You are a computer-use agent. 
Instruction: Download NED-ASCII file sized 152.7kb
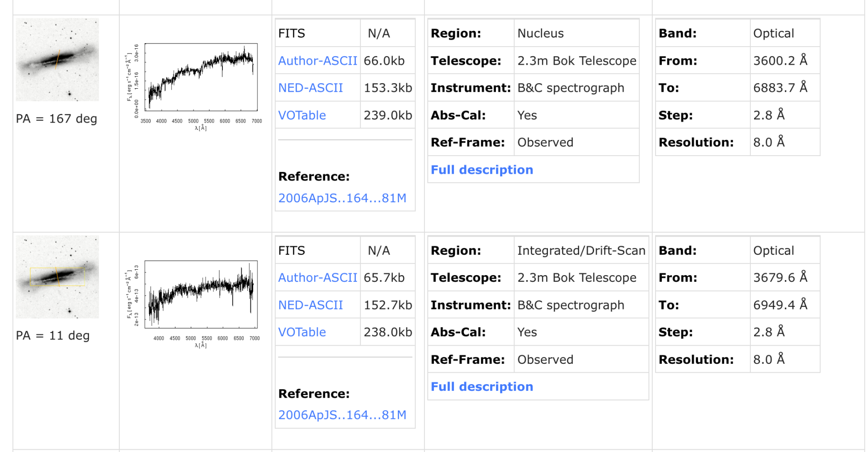click(x=311, y=305)
